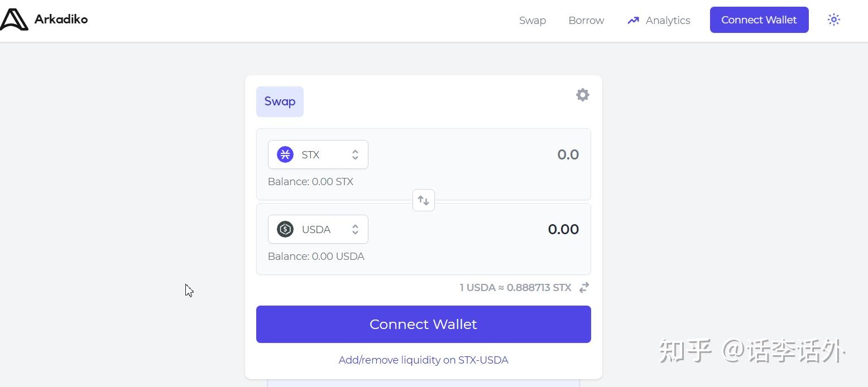Click the STX token logo icon
Screen dimensions: 868x387
point(285,154)
